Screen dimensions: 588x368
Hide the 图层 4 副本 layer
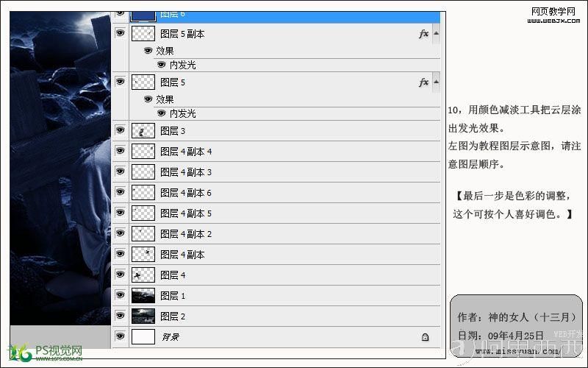click(x=120, y=254)
